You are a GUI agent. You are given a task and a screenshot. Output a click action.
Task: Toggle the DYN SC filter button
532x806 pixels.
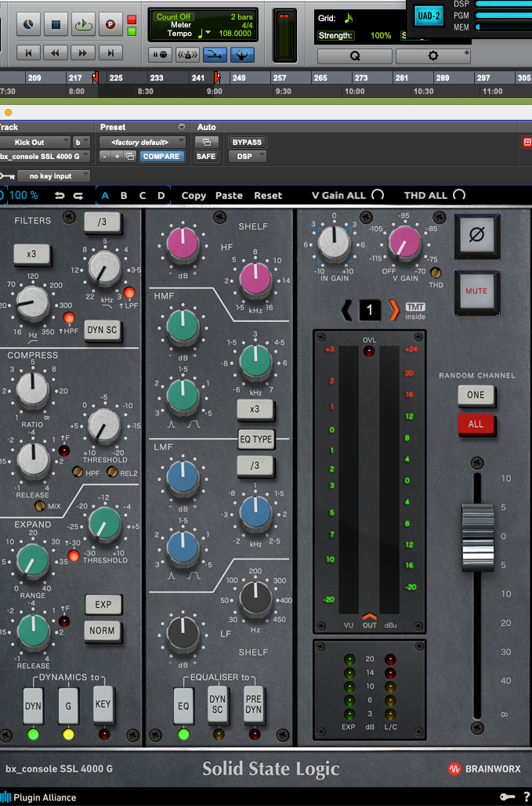click(x=103, y=330)
